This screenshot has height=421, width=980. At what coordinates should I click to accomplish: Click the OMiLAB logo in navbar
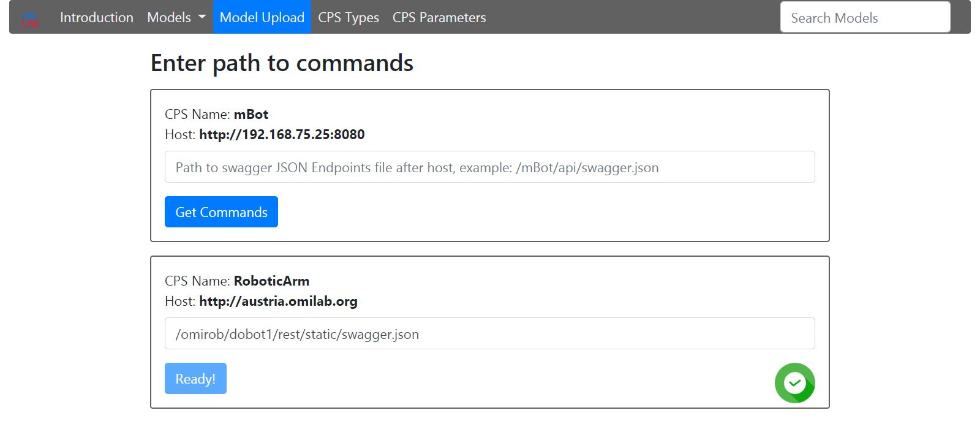pyautogui.click(x=30, y=19)
